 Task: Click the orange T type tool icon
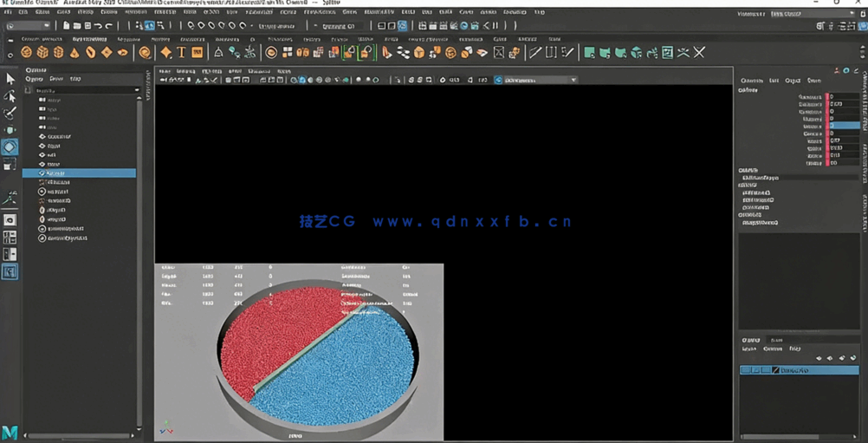coord(181,53)
